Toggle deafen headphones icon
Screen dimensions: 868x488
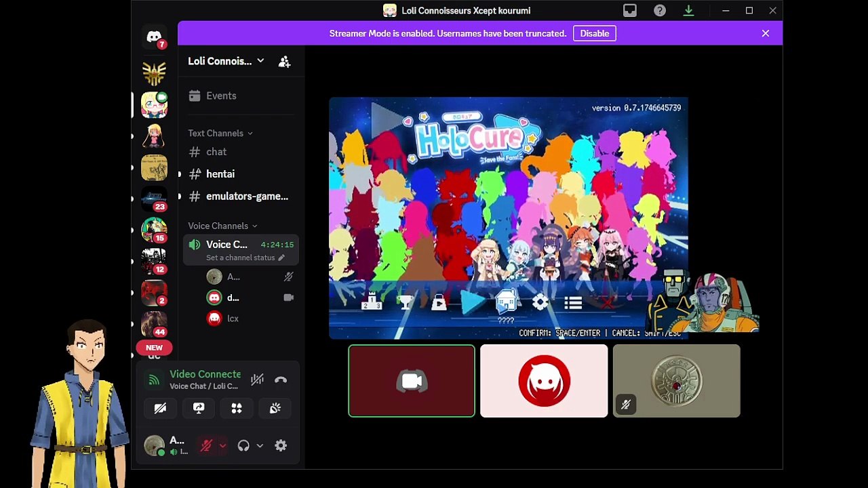tap(243, 445)
